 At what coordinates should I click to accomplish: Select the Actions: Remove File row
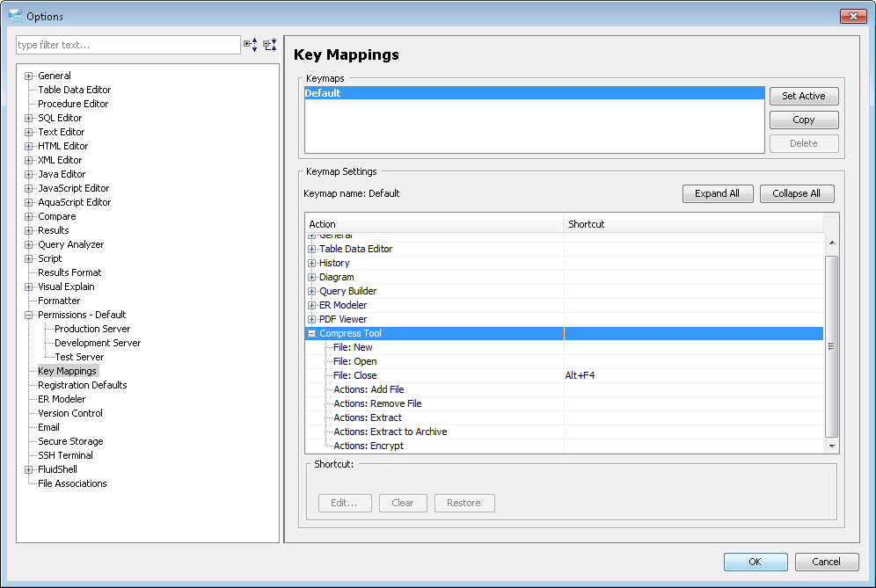coord(565,403)
